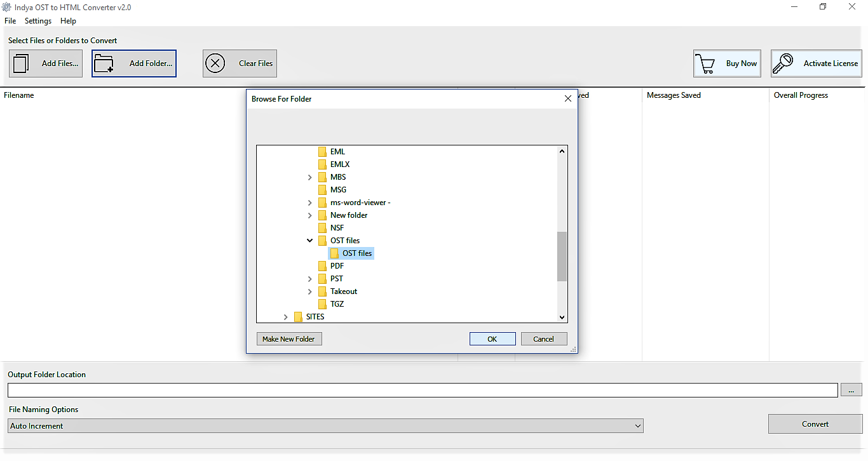This screenshot has height=461, width=868.
Task: Open the Settings menu
Action: point(38,21)
